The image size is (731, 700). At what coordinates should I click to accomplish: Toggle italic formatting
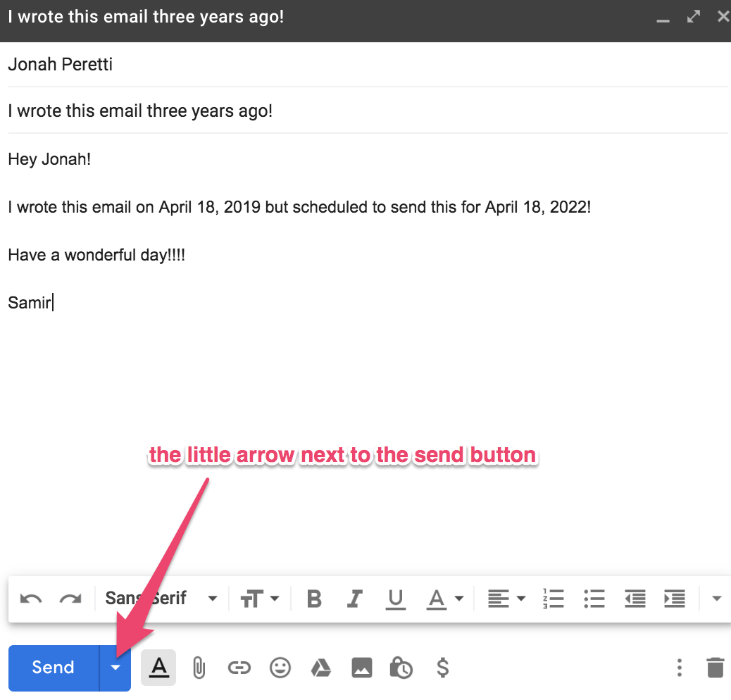click(x=355, y=599)
